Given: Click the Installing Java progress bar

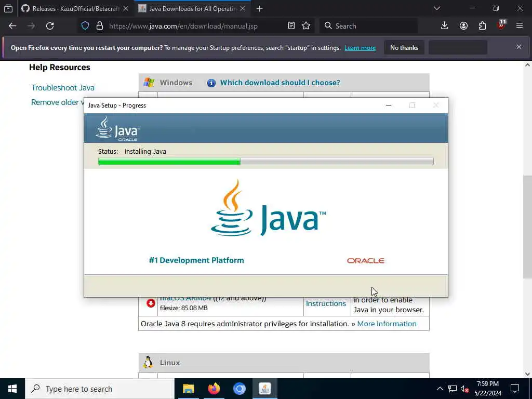Looking at the screenshot, I should tap(265, 161).
